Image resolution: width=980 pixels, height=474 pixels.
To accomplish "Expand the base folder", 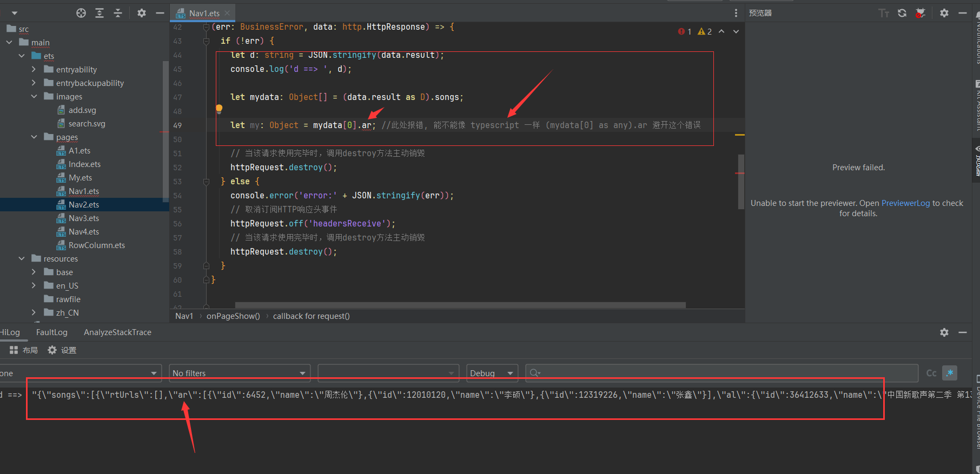I will (34, 272).
